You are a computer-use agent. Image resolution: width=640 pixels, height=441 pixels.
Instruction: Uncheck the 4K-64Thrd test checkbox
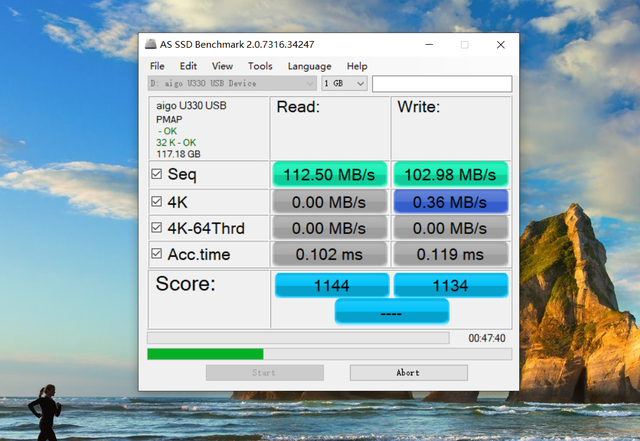pyautogui.click(x=156, y=228)
